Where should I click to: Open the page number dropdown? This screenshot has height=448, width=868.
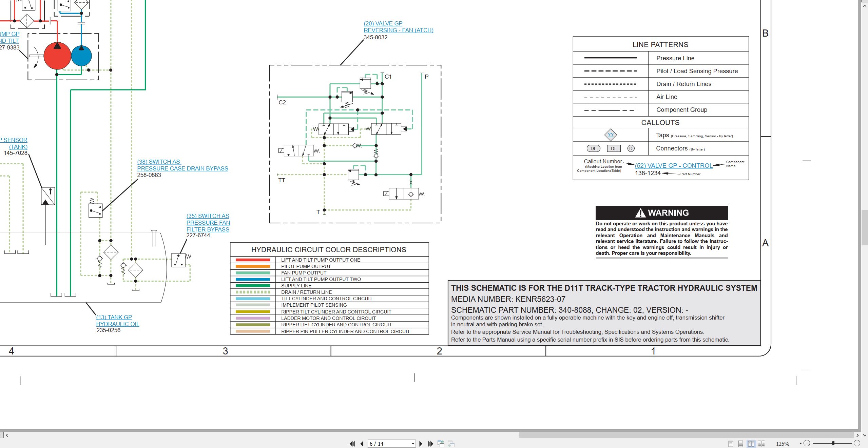(x=413, y=444)
